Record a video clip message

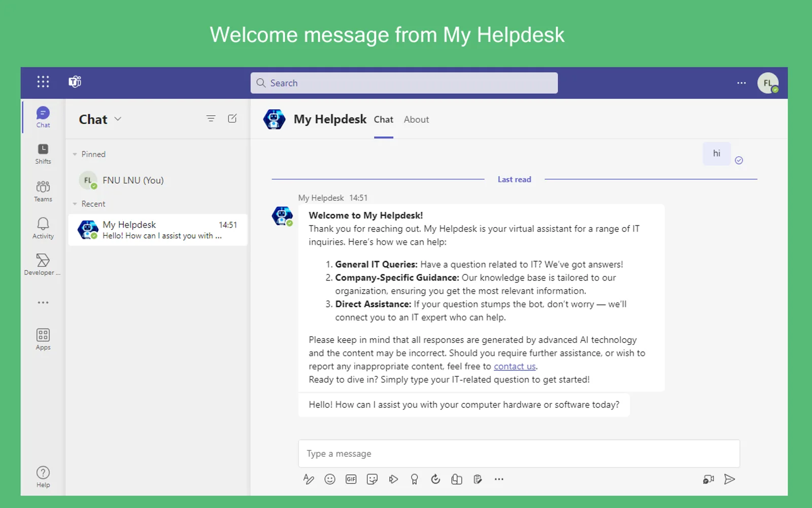tap(708, 479)
